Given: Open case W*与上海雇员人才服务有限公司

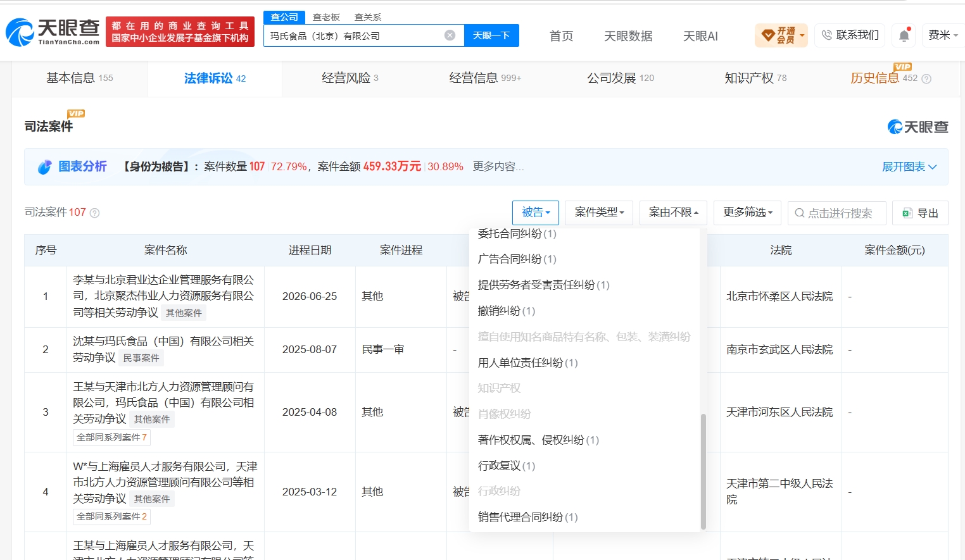Looking at the screenshot, I should pos(165,482).
